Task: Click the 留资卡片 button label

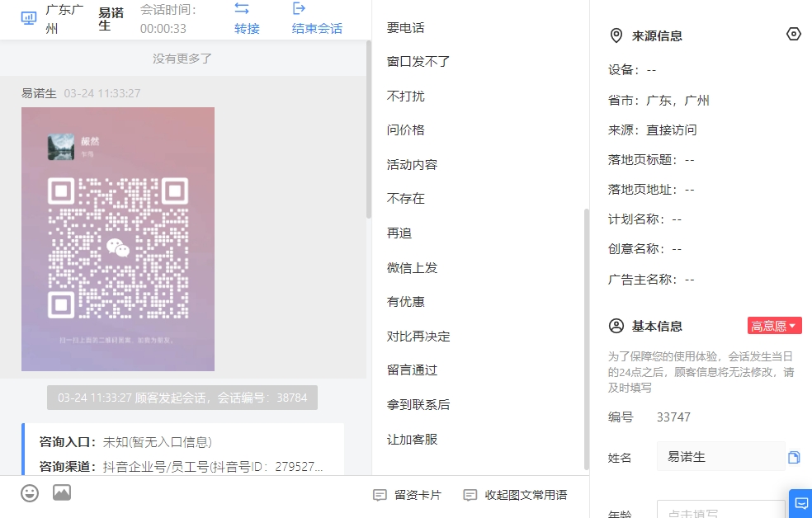Action: coord(418,495)
